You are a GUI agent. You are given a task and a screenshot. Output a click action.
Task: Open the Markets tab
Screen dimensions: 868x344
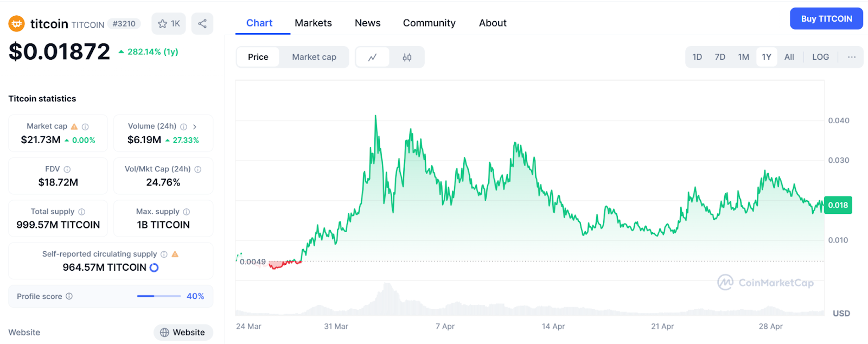[313, 23]
